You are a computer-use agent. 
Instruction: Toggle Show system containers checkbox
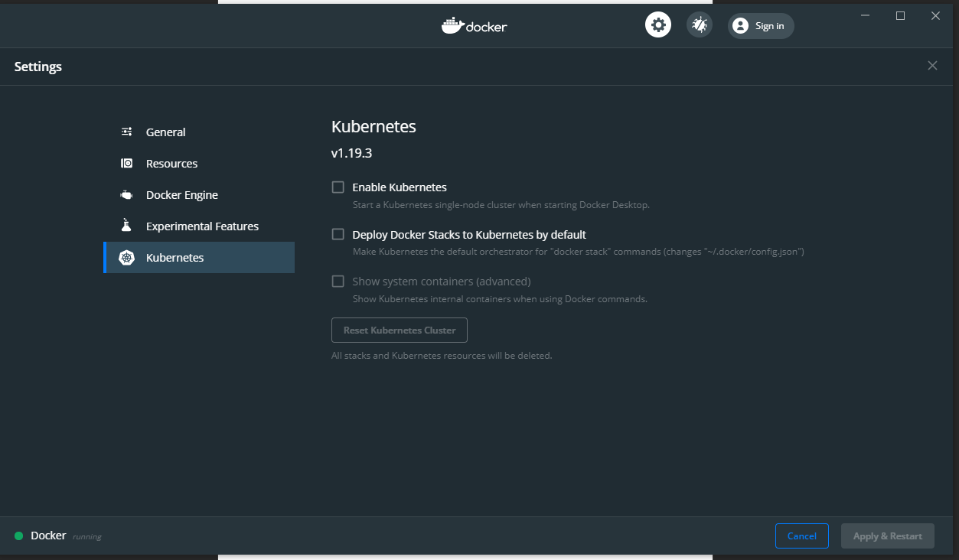click(338, 281)
